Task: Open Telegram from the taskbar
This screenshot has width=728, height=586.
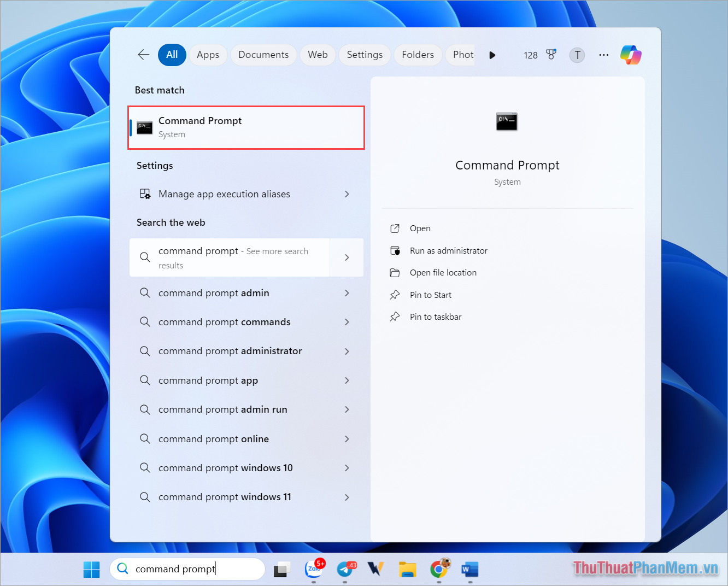Action: click(345, 569)
